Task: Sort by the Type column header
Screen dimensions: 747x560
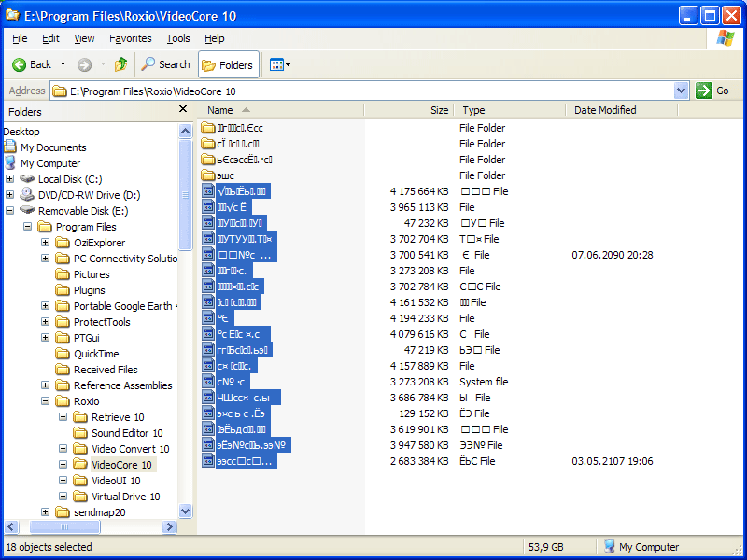Action: click(x=510, y=110)
